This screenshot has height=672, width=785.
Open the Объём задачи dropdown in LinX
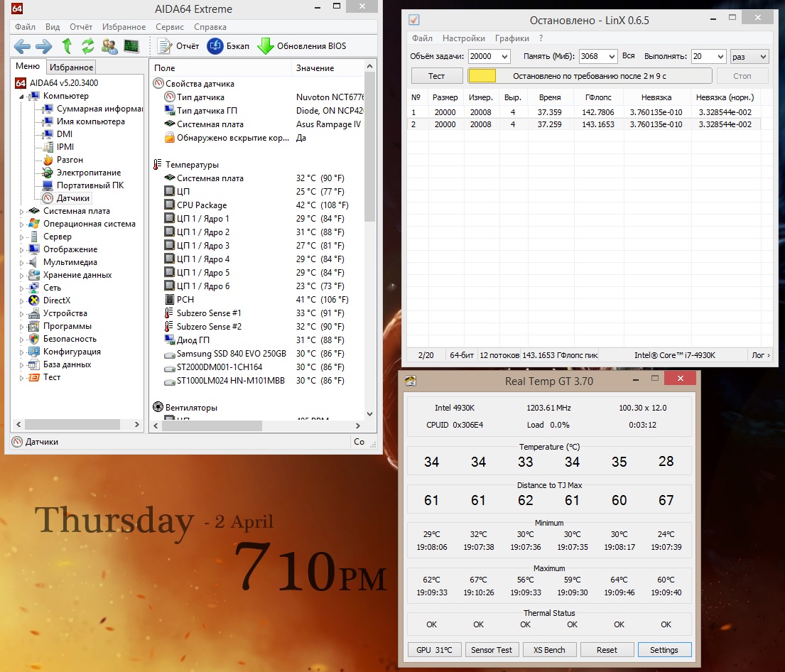point(504,57)
